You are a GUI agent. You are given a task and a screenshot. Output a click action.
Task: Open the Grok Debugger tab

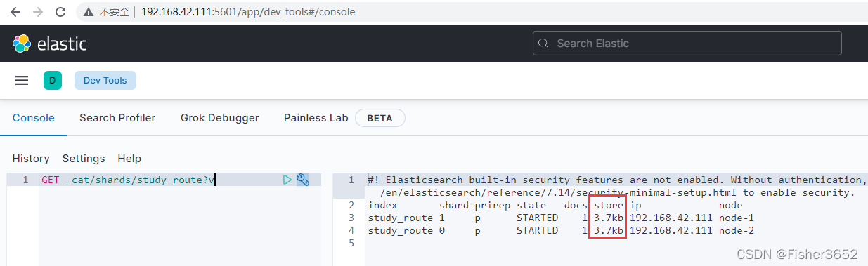pos(219,118)
